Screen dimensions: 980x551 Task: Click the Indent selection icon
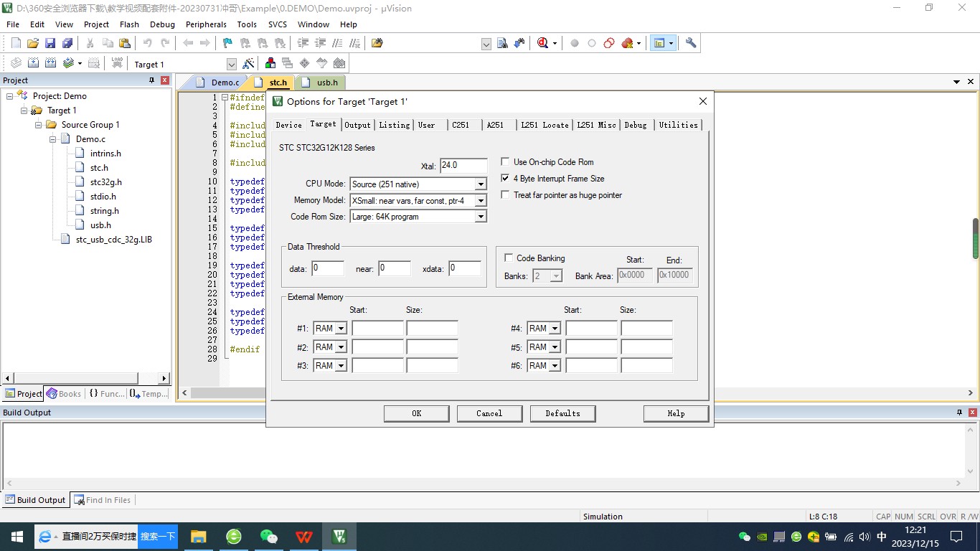303,43
